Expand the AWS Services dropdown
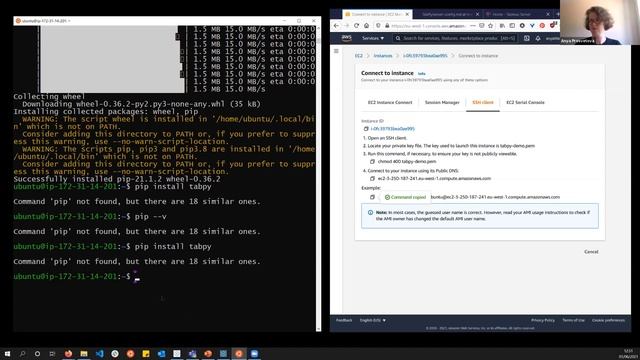Screen dimensions: 640x360 coord(373,38)
